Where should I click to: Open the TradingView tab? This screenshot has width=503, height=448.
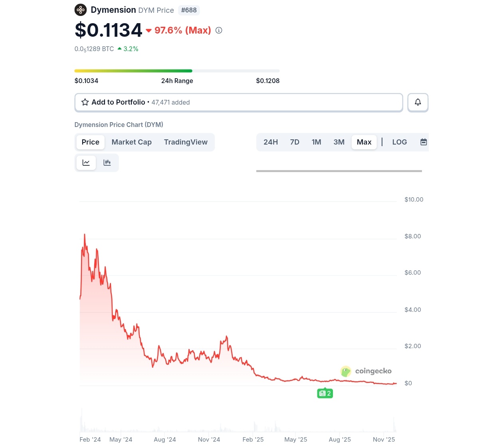click(186, 142)
